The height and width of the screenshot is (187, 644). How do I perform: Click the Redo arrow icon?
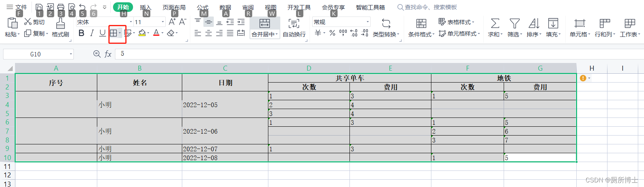click(93, 7)
